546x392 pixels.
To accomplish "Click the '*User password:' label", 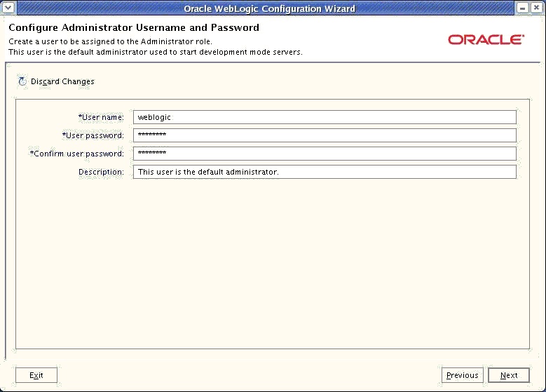I will tap(93, 135).
